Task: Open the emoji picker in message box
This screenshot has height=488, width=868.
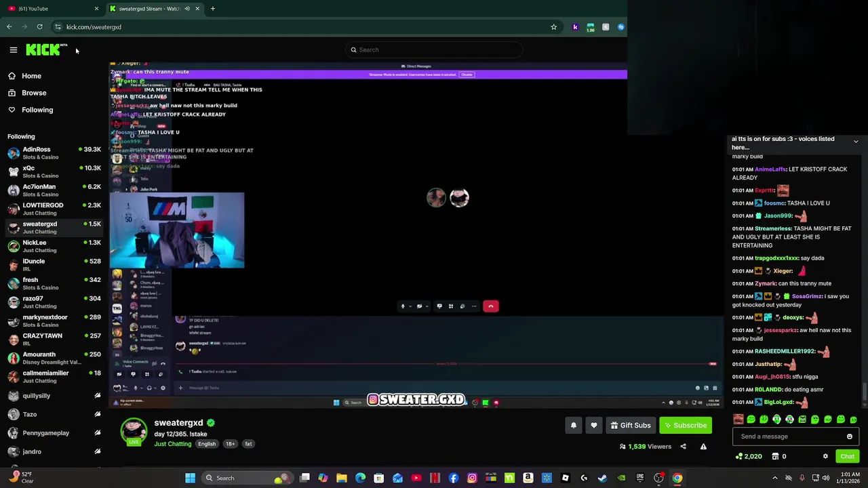Action: (849, 436)
